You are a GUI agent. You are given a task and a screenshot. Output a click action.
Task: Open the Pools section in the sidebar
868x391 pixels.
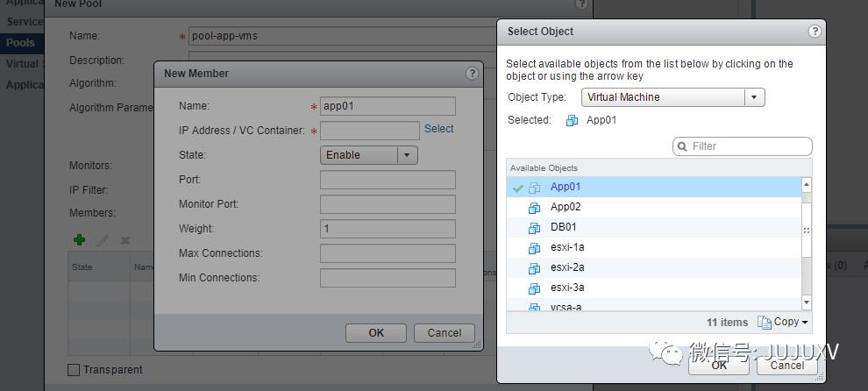(x=20, y=42)
